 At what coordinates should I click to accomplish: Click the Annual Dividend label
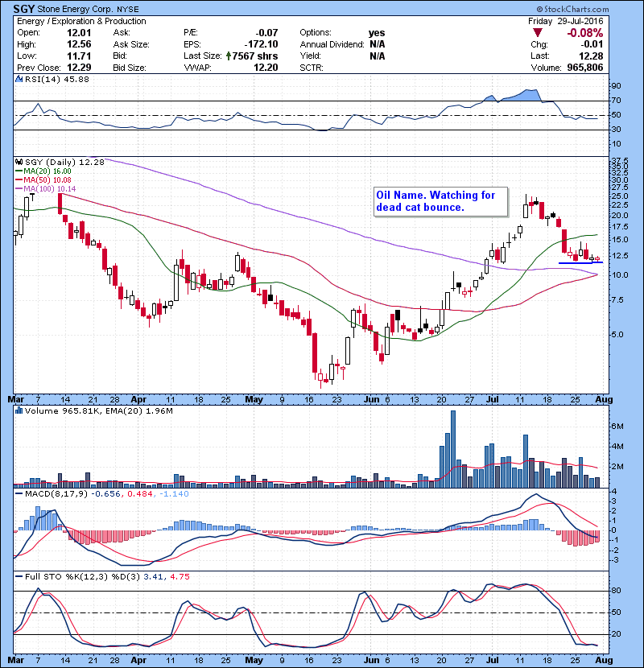pos(332,44)
